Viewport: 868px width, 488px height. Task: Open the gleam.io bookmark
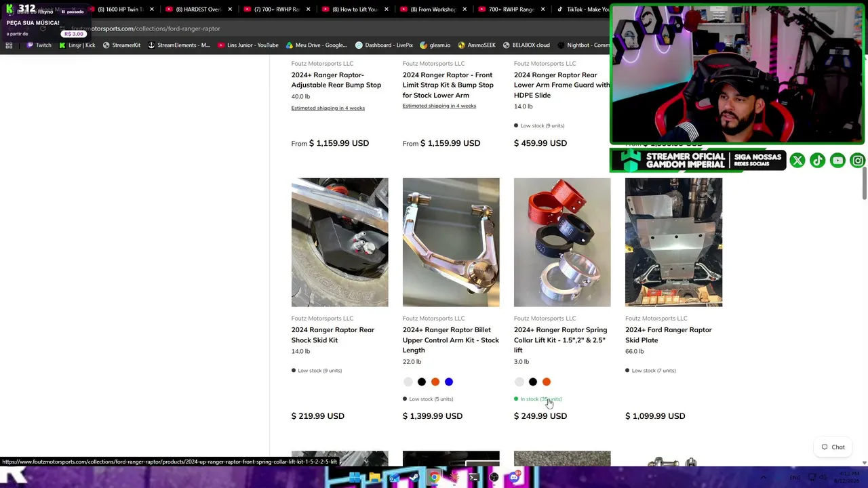[x=435, y=45]
